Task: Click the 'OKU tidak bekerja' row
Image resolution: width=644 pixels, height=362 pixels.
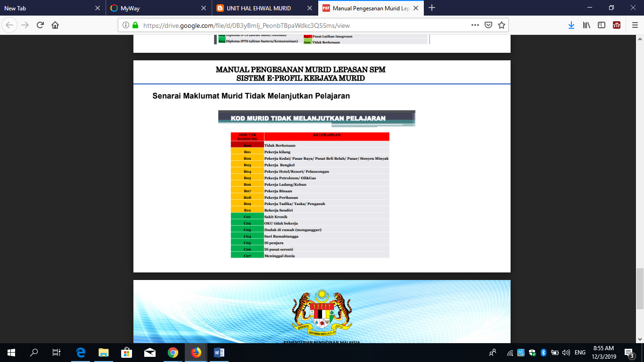Action: point(310,223)
